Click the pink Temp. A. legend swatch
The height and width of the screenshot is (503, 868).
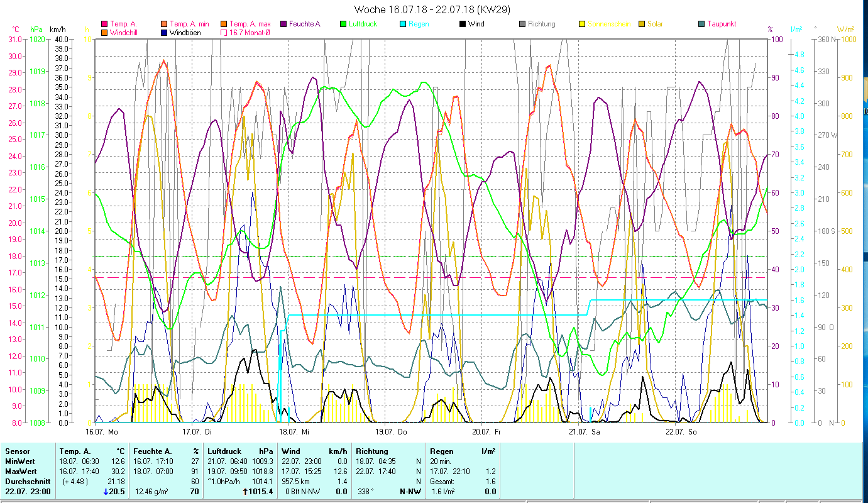(104, 24)
